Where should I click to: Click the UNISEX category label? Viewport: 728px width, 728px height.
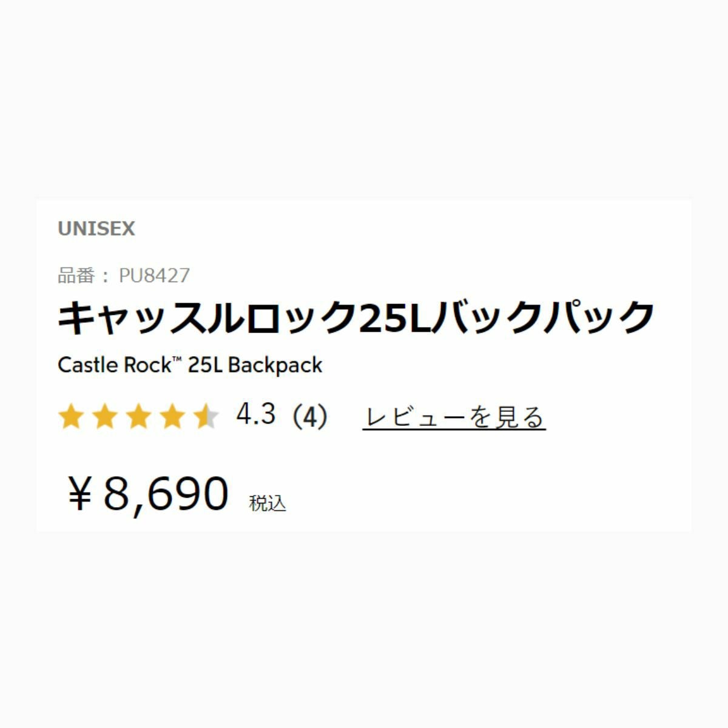tap(96, 229)
